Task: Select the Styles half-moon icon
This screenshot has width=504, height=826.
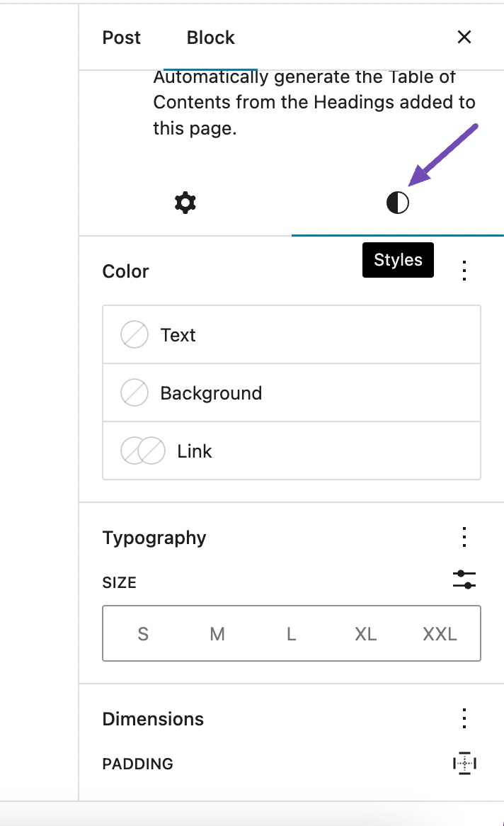Action: click(x=398, y=203)
